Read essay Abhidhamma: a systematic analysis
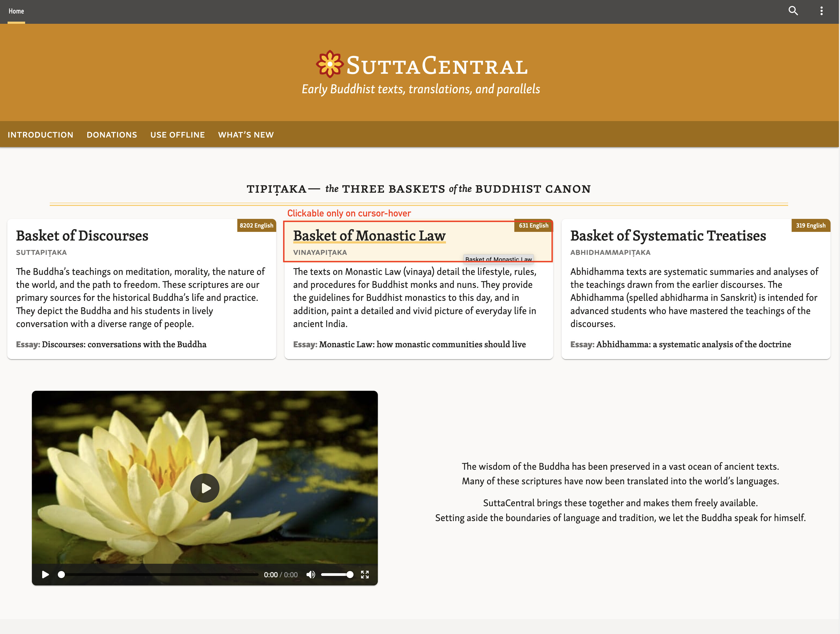840x634 pixels. pyautogui.click(x=694, y=344)
